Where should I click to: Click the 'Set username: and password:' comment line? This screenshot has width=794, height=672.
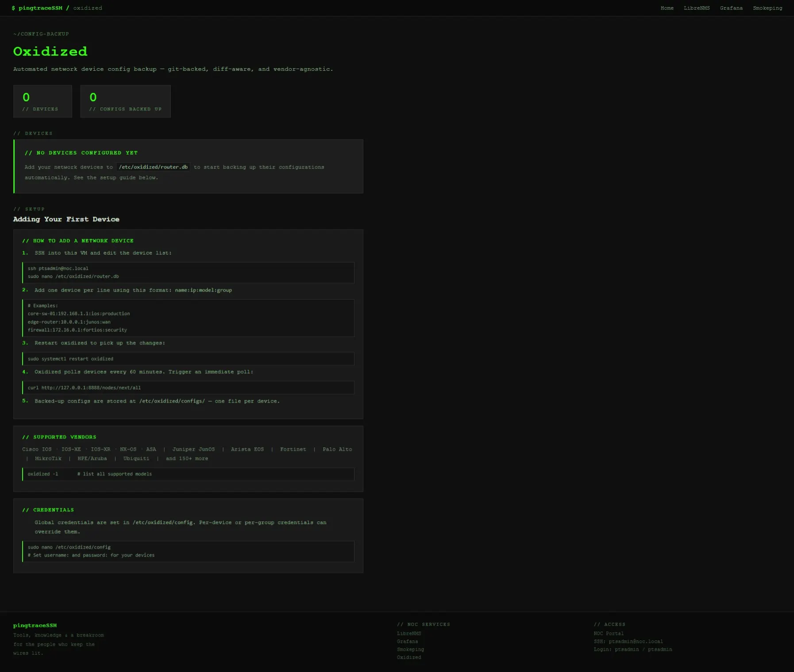[91, 555]
